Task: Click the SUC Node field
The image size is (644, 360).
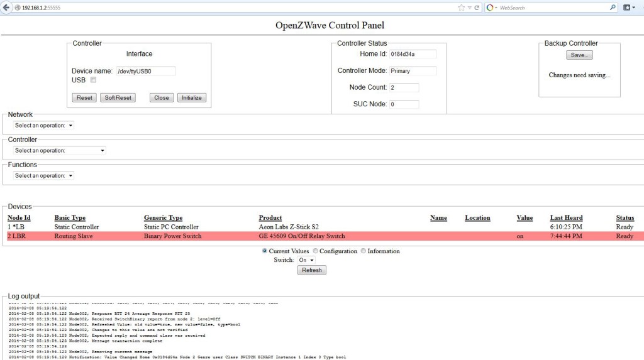Action: click(x=404, y=104)
